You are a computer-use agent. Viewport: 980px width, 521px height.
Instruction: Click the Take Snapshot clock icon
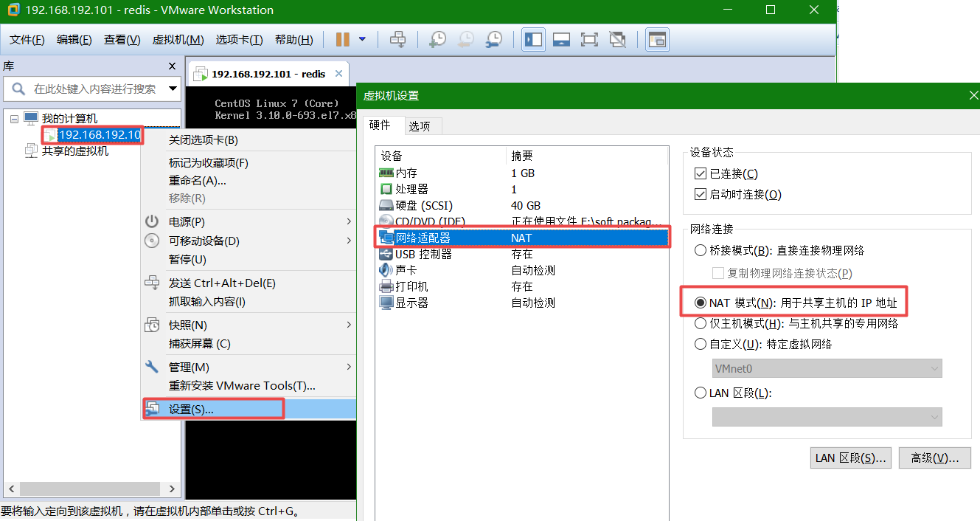438,40
